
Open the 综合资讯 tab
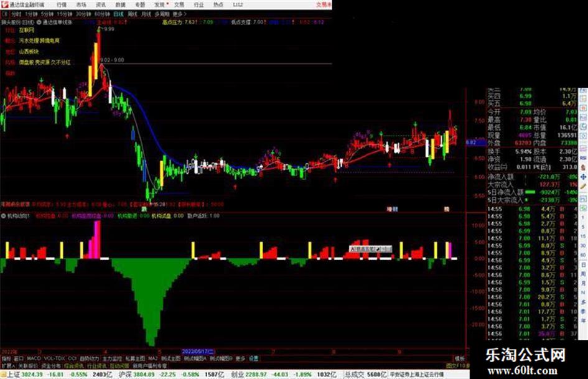74,365
